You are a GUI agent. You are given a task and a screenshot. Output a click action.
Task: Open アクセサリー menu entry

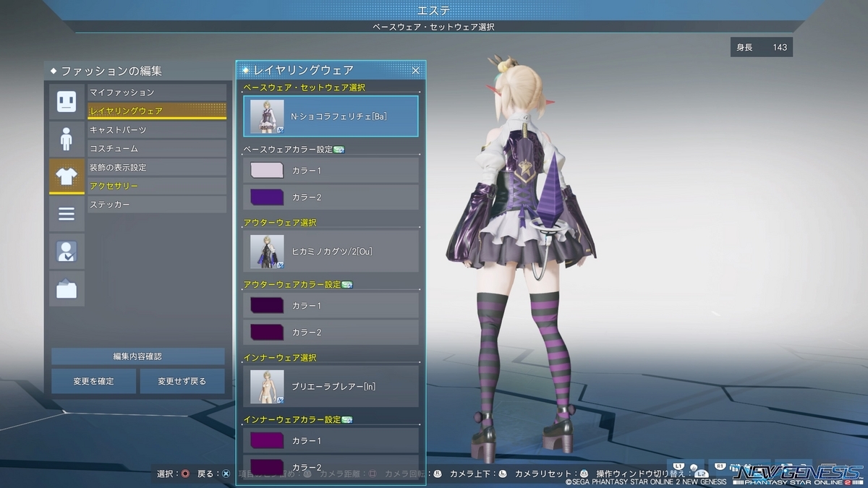tap(157, 186)
